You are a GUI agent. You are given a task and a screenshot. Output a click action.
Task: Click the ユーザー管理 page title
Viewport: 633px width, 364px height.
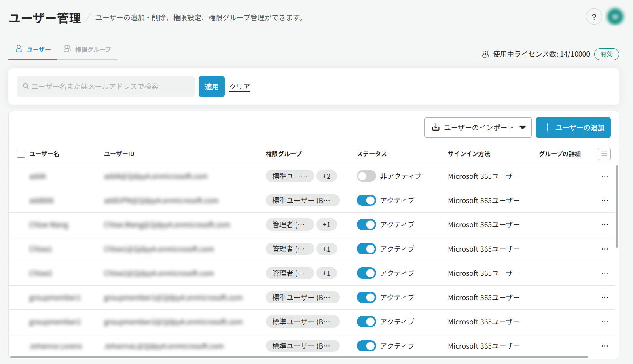tap(45, 18)
